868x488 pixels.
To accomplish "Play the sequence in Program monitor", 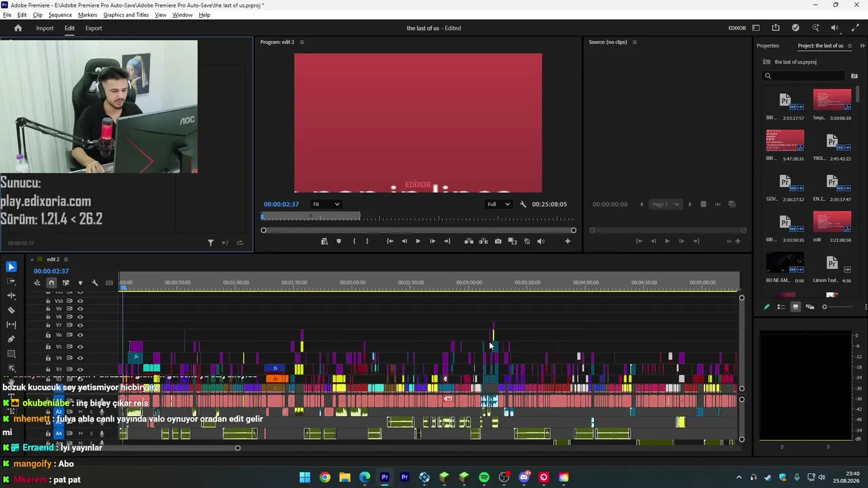I will [x=418, y=241].
